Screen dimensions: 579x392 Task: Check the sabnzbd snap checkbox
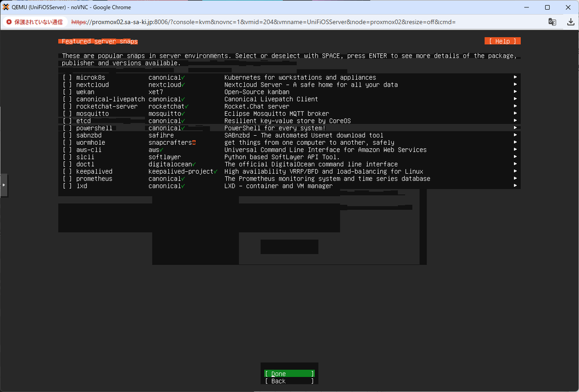point(67,135)
